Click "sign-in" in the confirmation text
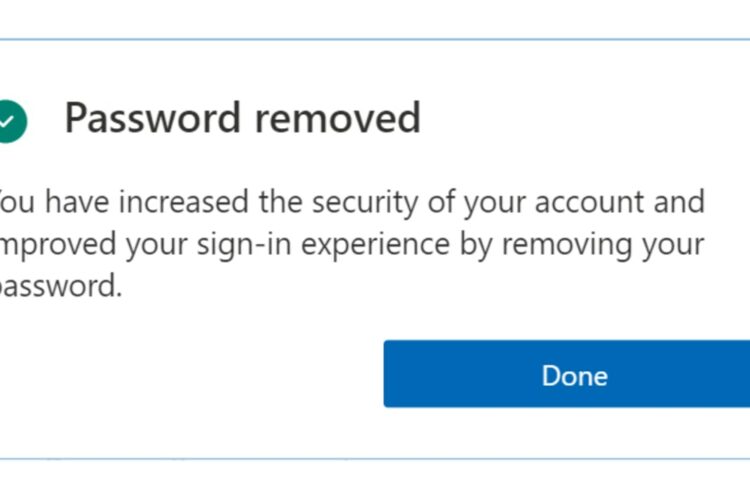Image resolution: width=750 pixels, height=500 pixels. (x=244, y=245)
